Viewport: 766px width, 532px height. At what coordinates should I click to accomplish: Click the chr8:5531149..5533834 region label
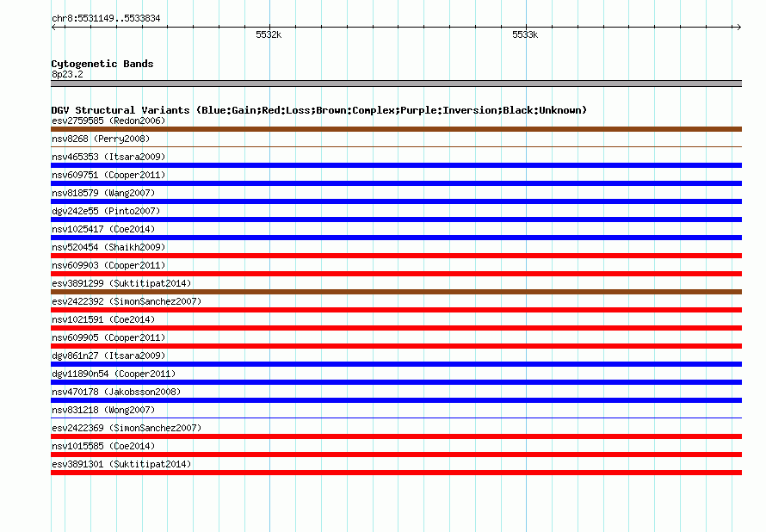[x=106, y=18]
